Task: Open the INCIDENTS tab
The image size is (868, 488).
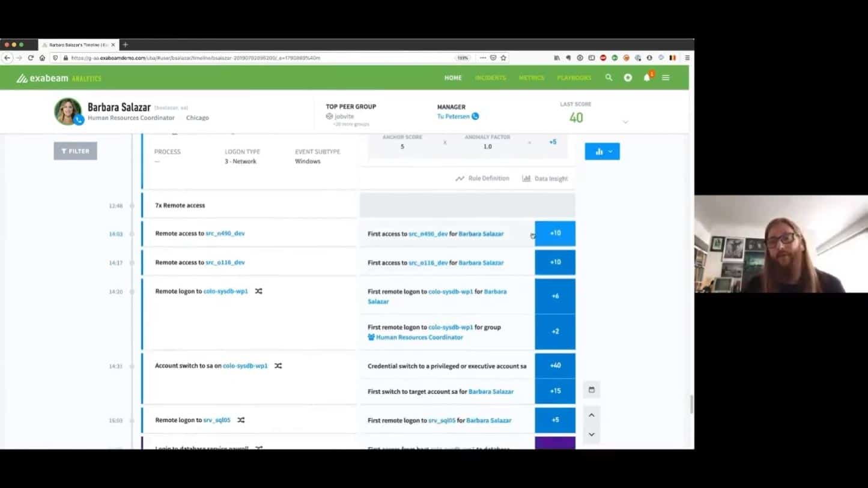Action: point(490,78)
